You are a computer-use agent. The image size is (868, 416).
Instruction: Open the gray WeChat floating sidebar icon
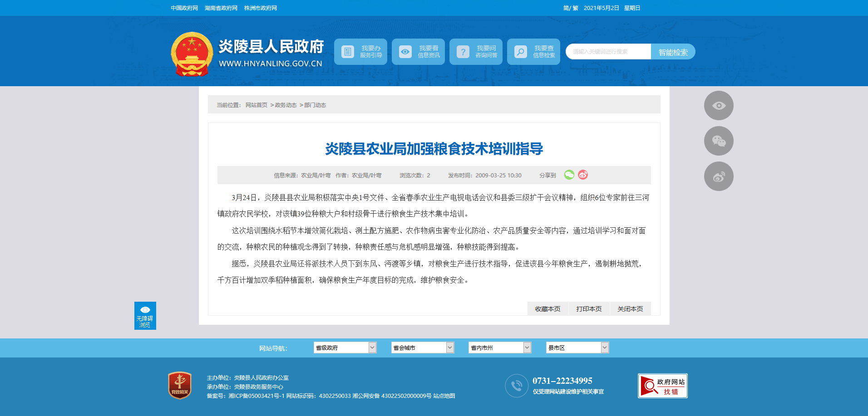point(718,141)
